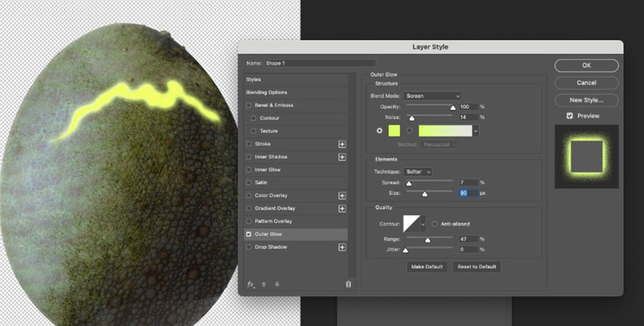
Task: Delete effect using the trash icon
Action: 348,284
